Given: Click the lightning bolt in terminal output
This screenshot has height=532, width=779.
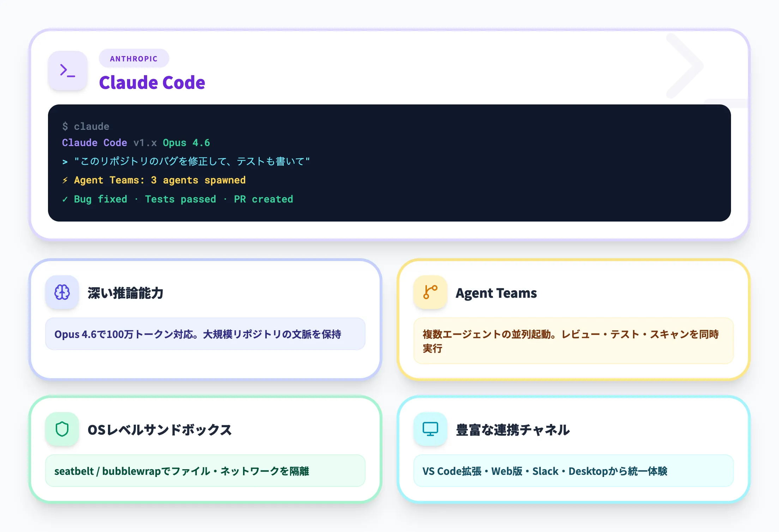Looking at the screenshot, I should tap(65, 180).
